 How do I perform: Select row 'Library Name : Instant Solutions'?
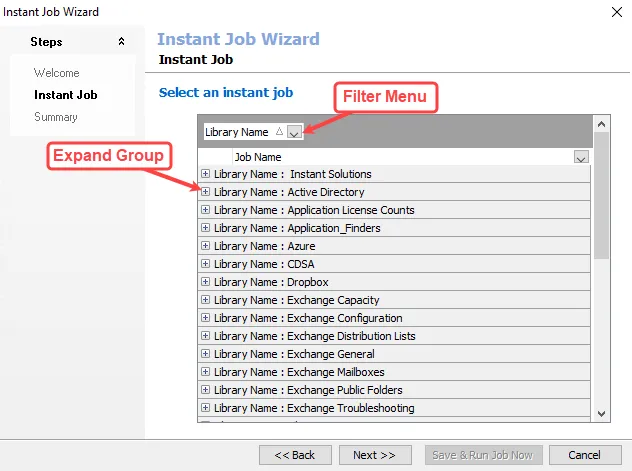(x=394, y=174)
